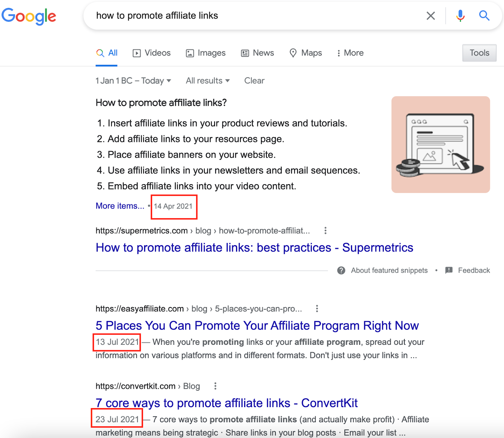Viewport: 504px width, 438px height.
Task: Open three-dot menu for easyaffiliate.com result
Action: (317, 309)
